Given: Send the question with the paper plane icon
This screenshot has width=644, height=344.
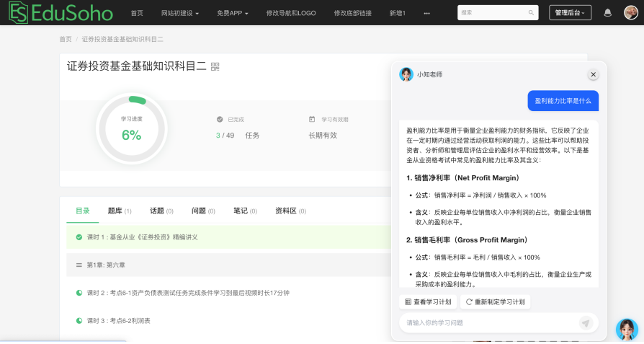Looking at the screenshot, I should (x=586, y=323).
